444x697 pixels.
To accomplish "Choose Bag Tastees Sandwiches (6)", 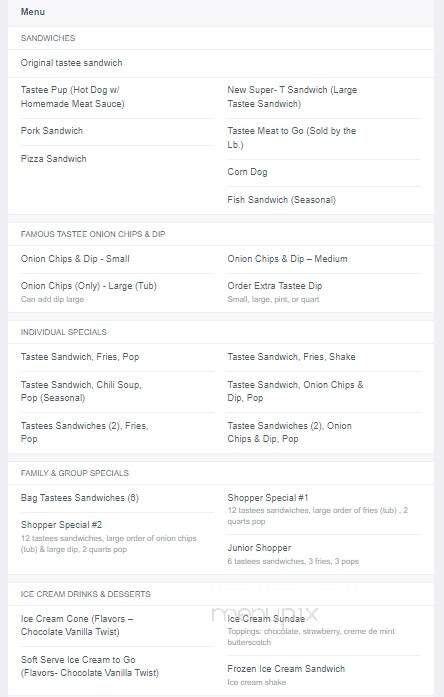I will pyautogui.click(x=80, y=498).
